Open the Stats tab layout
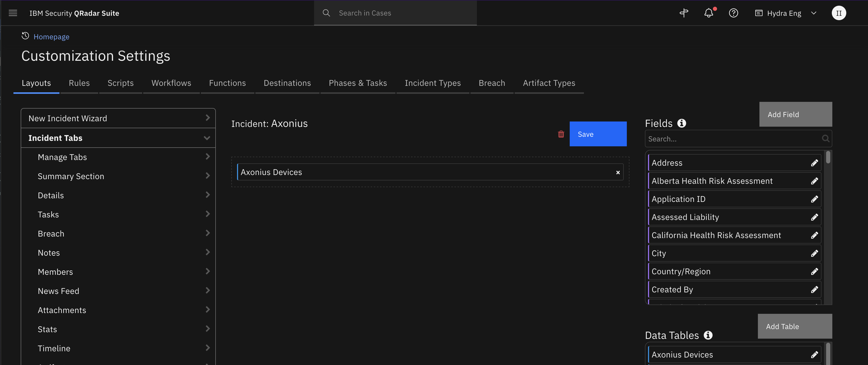 click(118, 329)
